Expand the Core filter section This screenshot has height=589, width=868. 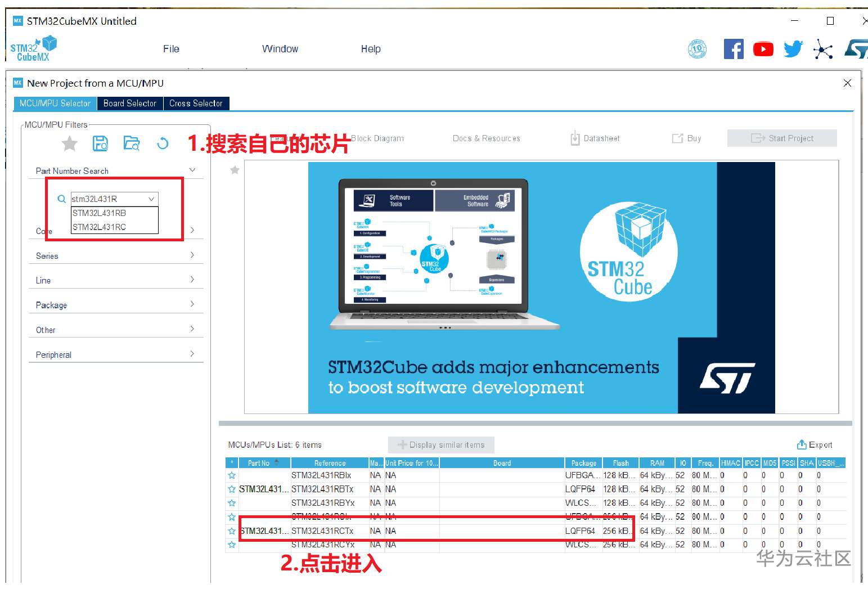(192, 230)
